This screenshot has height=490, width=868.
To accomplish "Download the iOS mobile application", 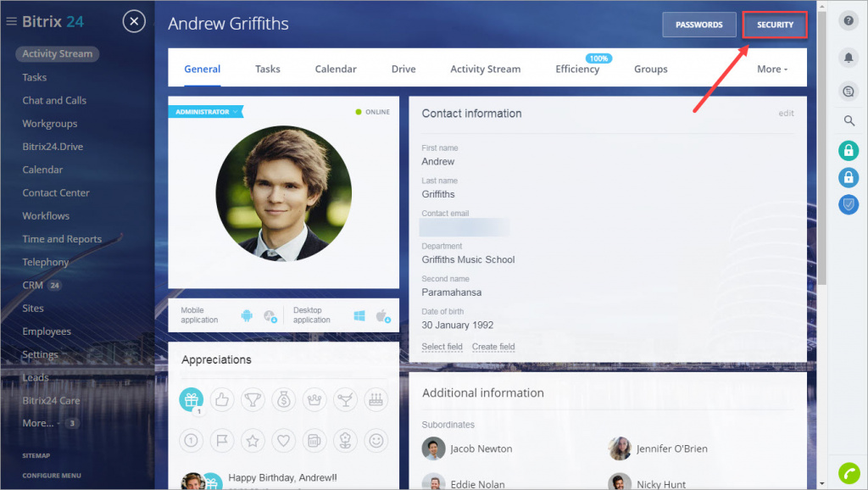I will (x=270, y=316).
